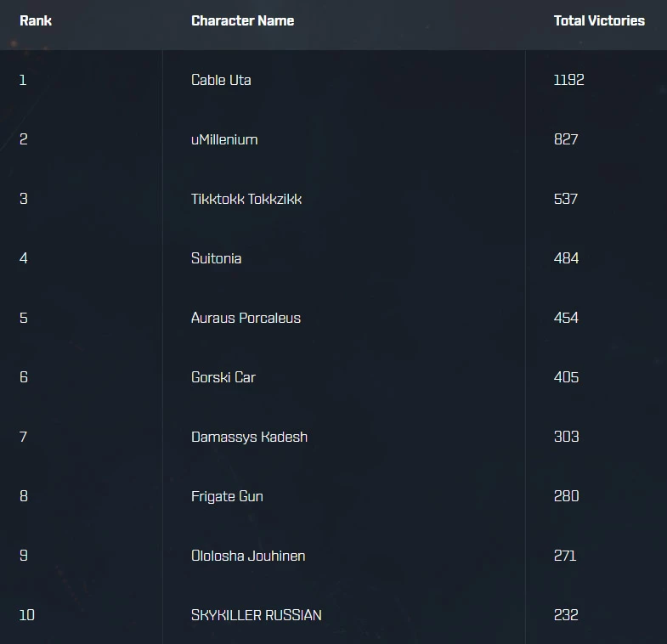Open Ololosha Jouhinen's entry
The image size is (667, 644).
pos(248,556)
